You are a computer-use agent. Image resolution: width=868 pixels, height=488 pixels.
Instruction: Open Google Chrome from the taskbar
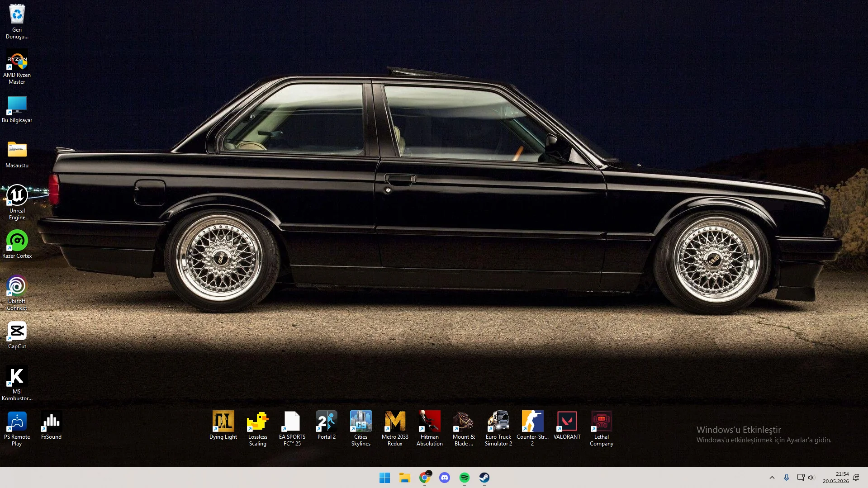pyautogui.click(x=424, y=478)
